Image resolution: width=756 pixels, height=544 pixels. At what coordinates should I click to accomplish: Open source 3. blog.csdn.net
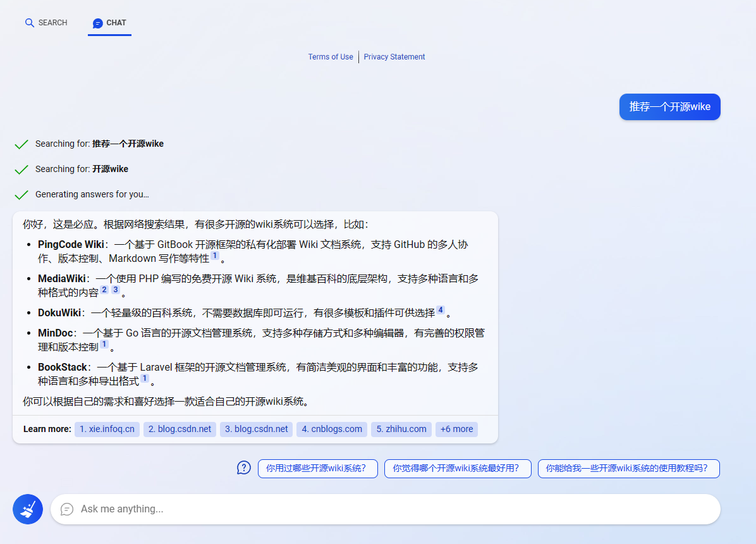[257, 429]
